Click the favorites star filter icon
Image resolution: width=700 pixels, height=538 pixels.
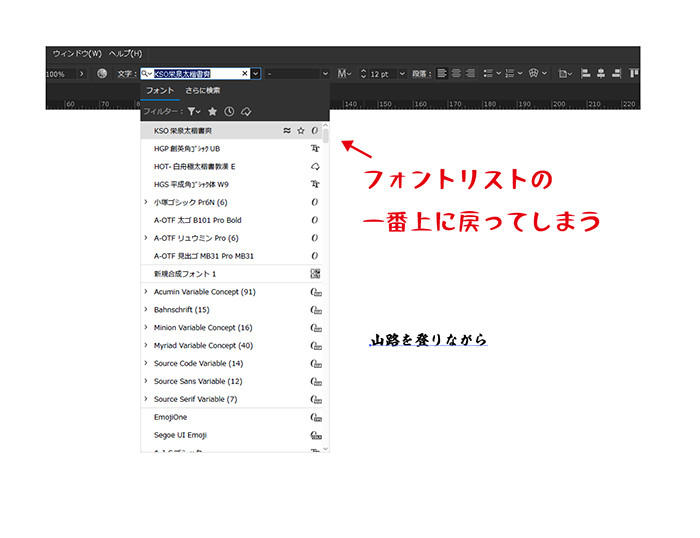click(212, 111)
